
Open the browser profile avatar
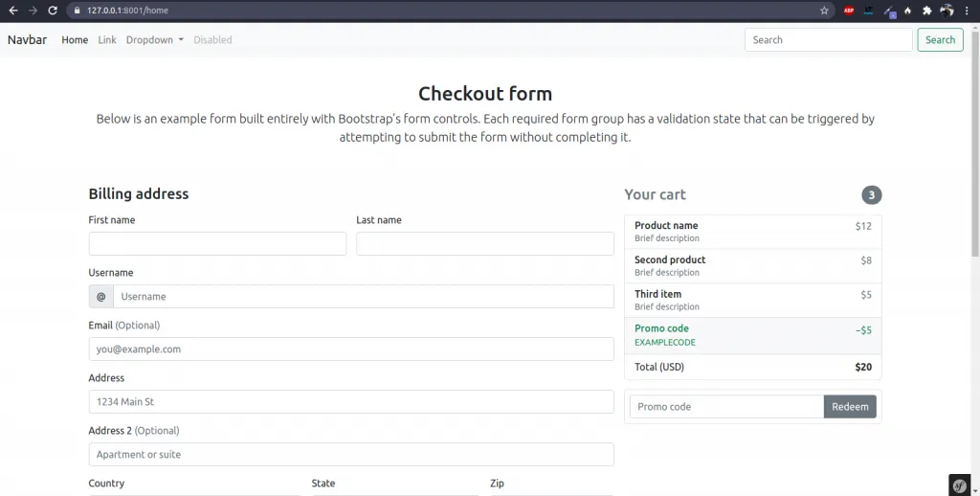coord(947,11)
